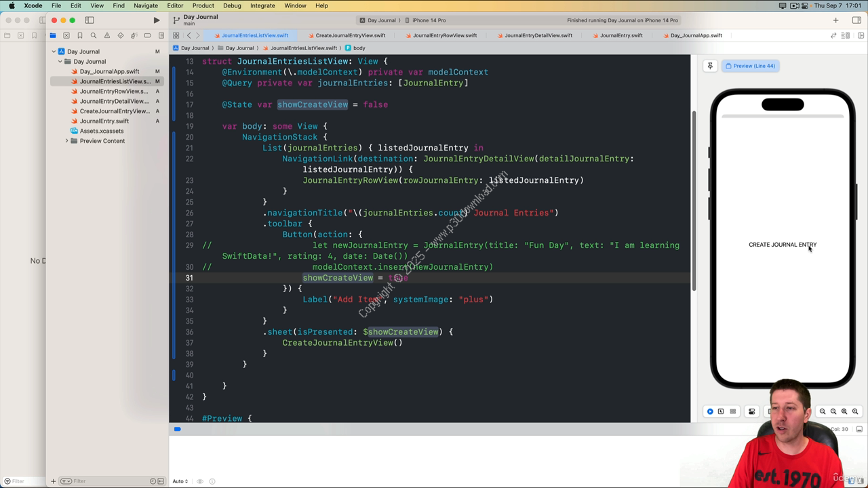The image size is (868, 488).
Task: Open canvas device settings toggles
Action: 751,411
